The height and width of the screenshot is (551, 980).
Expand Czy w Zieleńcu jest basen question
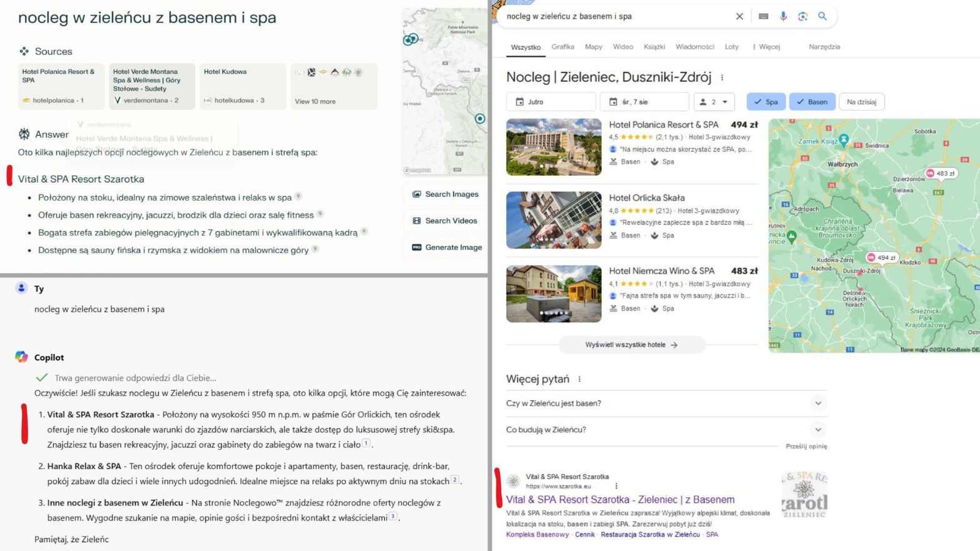click(x=666, y=404)
